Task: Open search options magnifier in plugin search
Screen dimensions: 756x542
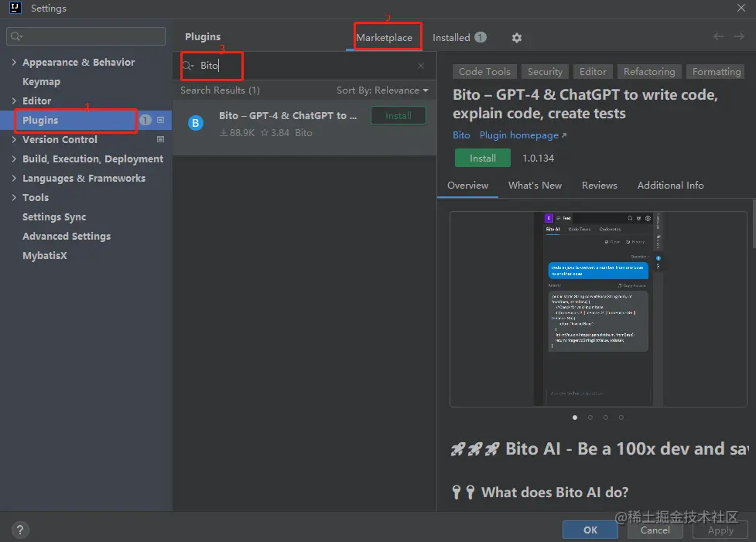Action: (187, 66)
